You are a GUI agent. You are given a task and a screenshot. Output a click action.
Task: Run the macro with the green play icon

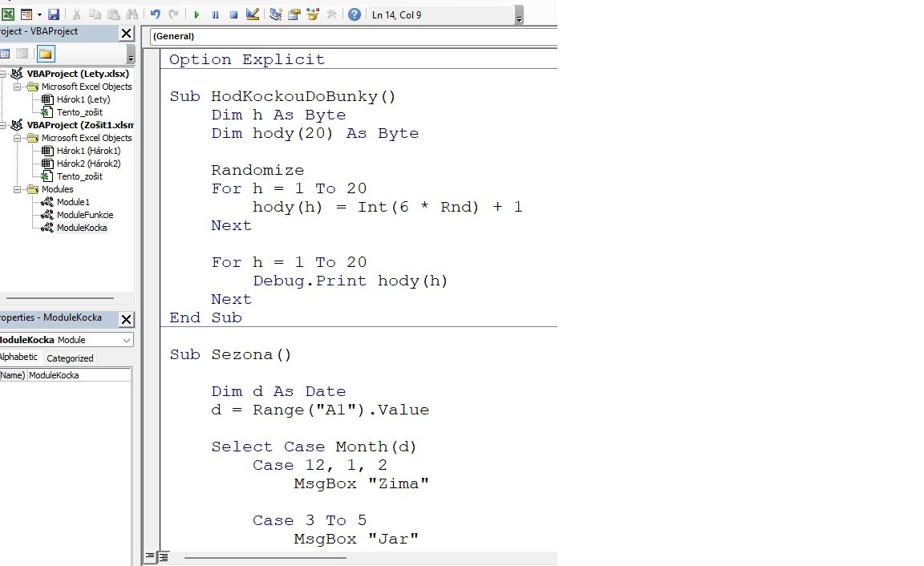[197, 14]
